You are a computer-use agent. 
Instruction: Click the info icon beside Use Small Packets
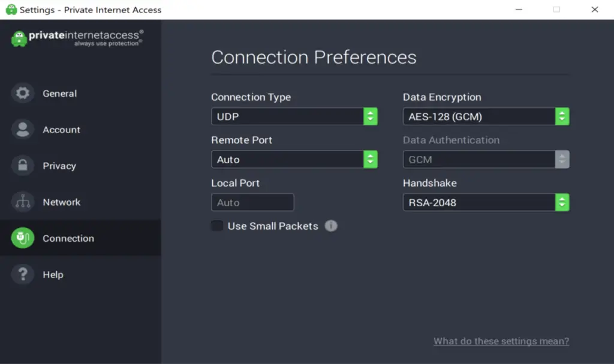point(331,226)
